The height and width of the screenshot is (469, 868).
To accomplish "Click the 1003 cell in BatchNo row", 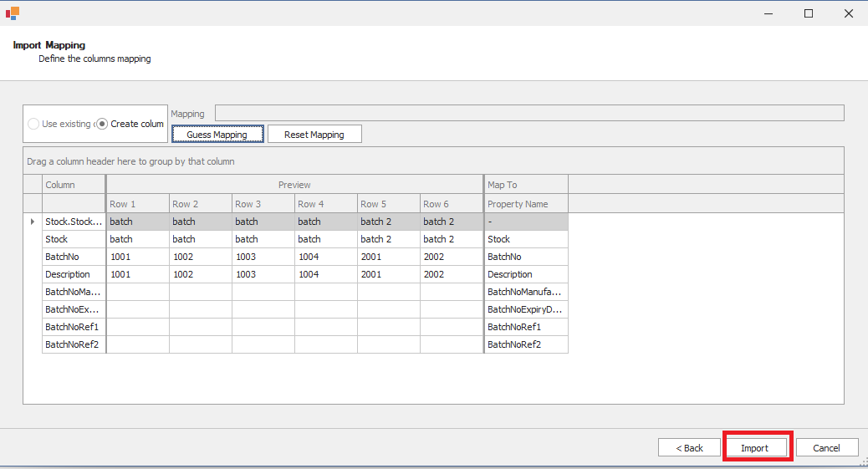I will click(263, 257).
